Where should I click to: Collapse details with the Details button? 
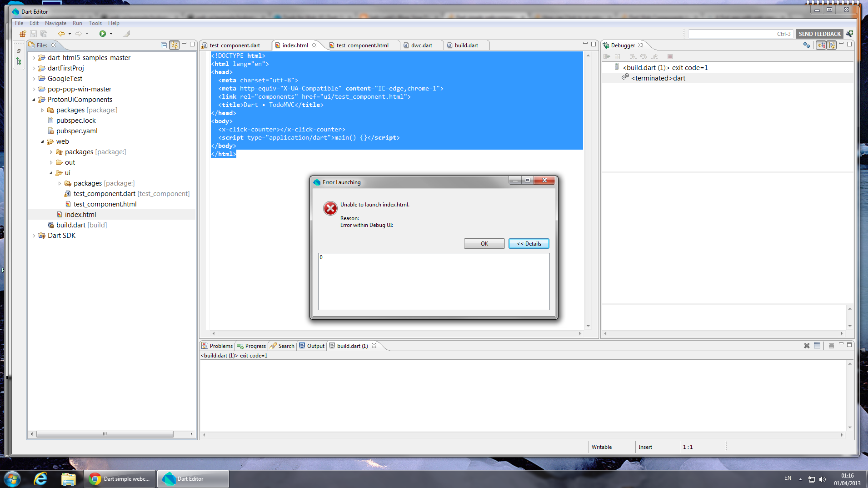529,244
